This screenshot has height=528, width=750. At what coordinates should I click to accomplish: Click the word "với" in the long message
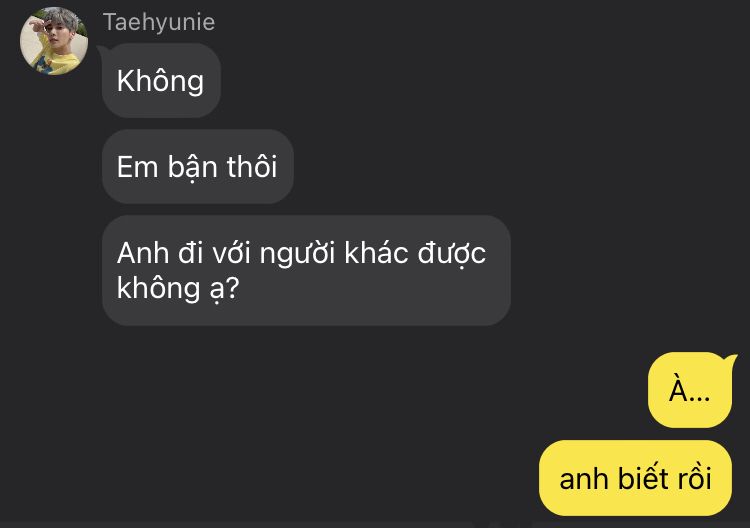click(x=231, y=253)
